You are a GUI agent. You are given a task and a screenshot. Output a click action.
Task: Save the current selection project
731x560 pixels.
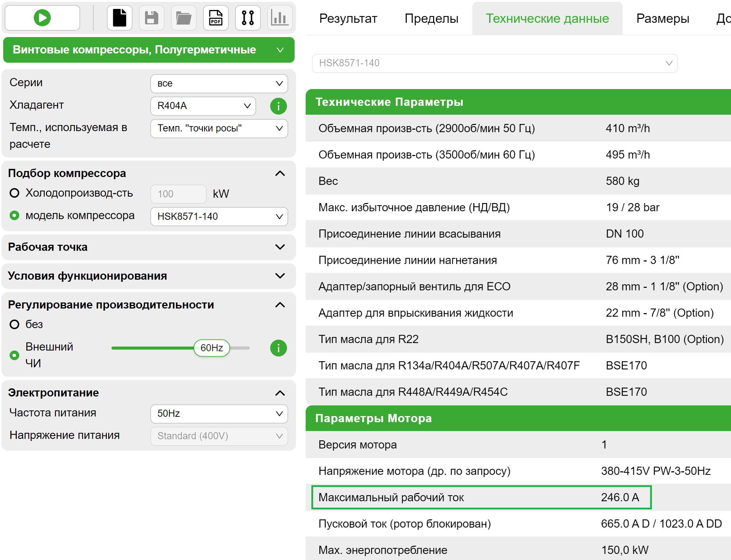coord(151,17)
